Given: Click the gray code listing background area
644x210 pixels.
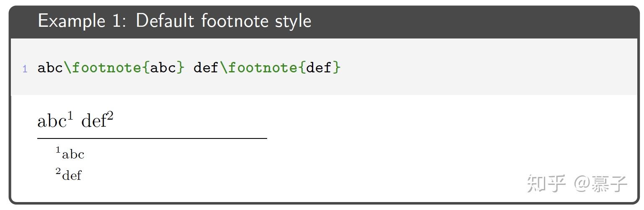Looking at the screenshot, I should click(x=324, y=67).
